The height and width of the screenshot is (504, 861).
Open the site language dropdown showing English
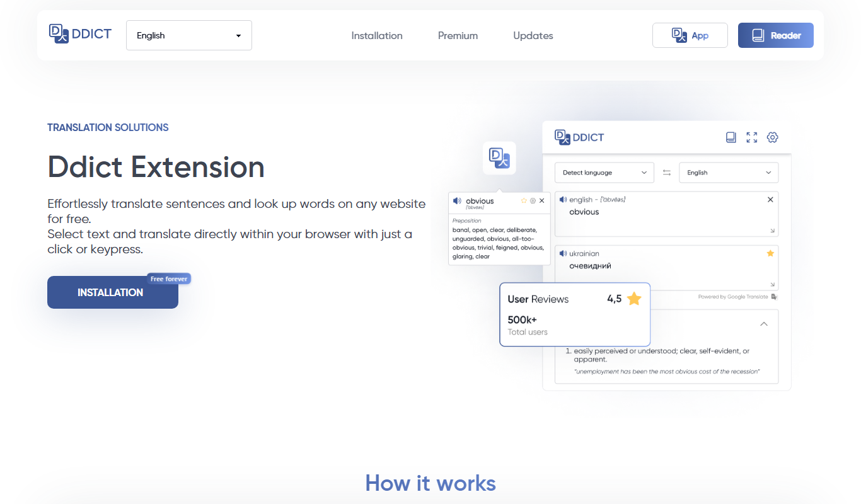click(189, 35)
